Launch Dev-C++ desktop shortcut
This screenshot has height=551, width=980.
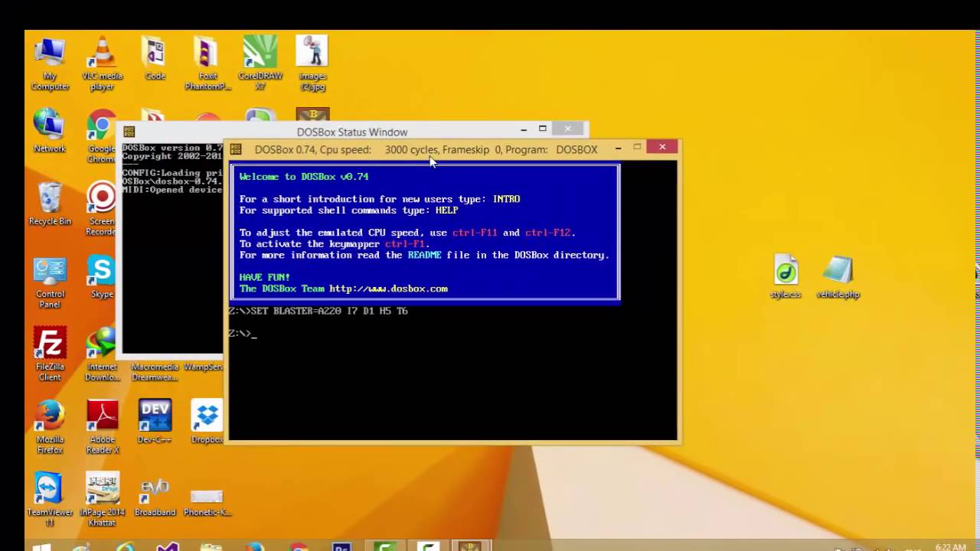(155, 422)
